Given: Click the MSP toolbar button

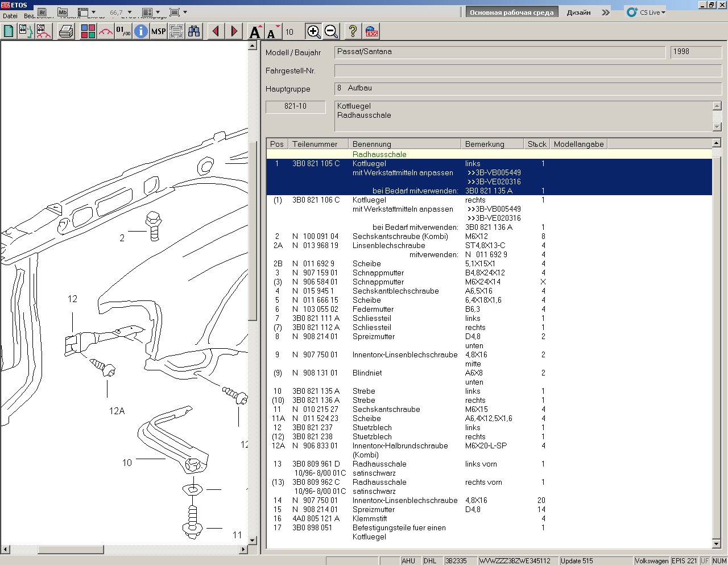Looking at the screenshot, I should coord(158,31).
